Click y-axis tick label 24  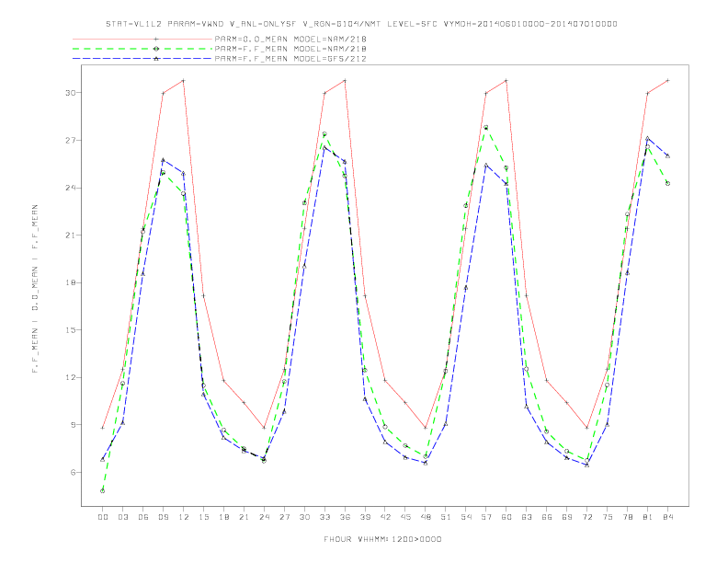pyautogui.click(x=70, y=188)
